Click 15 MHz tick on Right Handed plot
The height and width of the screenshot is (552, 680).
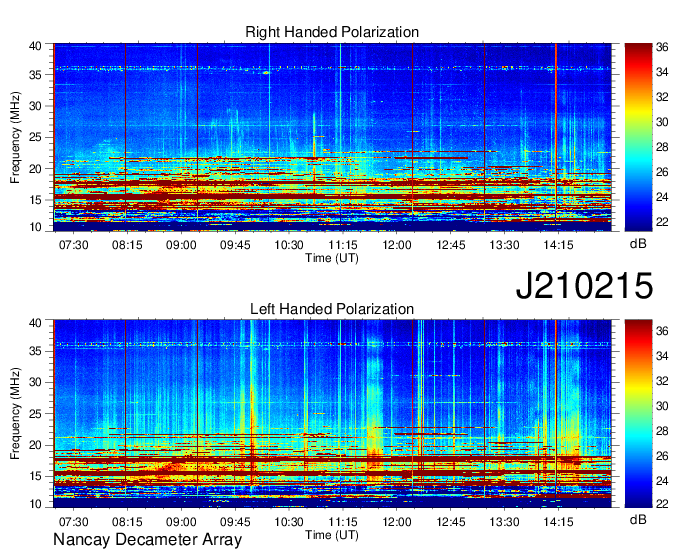(x=36, y=200)
